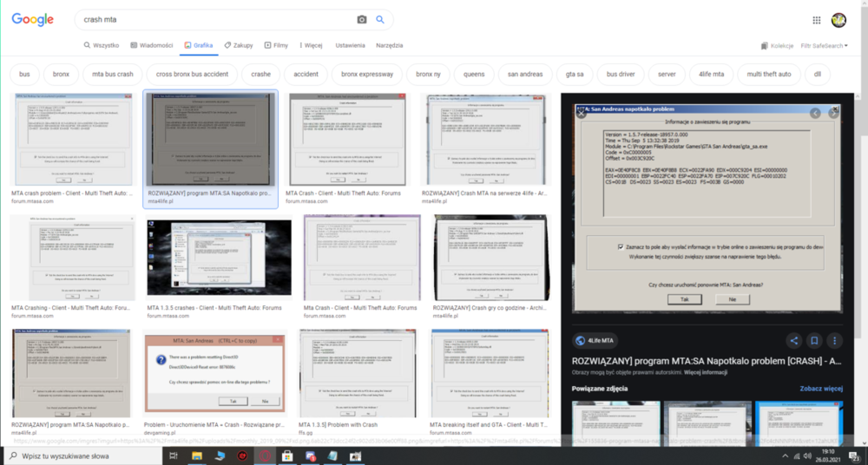Viewport: 868px width, 465px height.
Task: Click the large preview image
Action: point(707,209)
